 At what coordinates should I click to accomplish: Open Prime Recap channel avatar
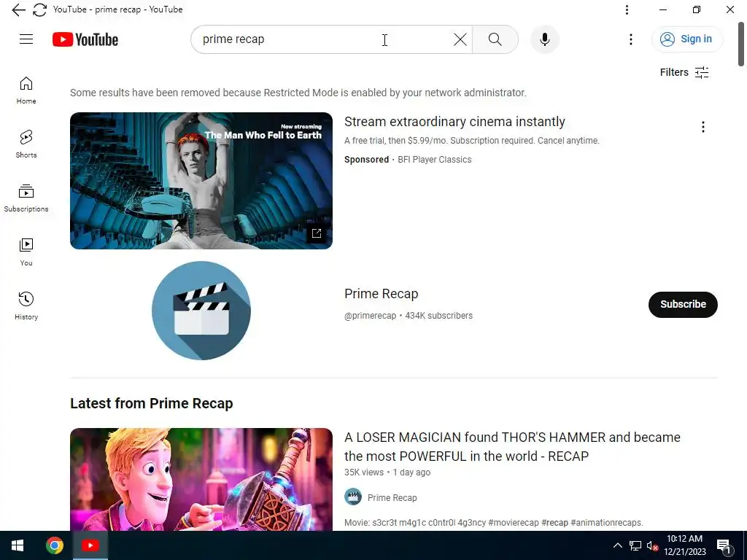[x=201, y=311]
